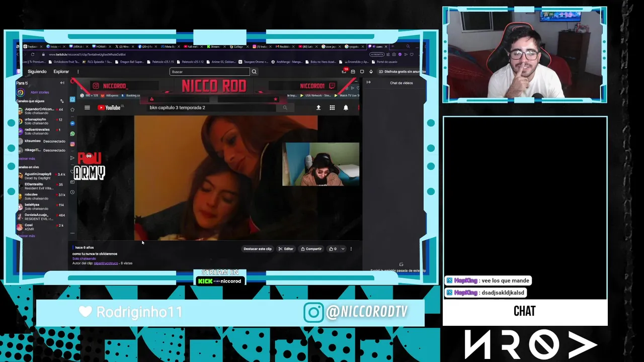
Task: Open the YouTube apps grid icon
Action: 332,108
